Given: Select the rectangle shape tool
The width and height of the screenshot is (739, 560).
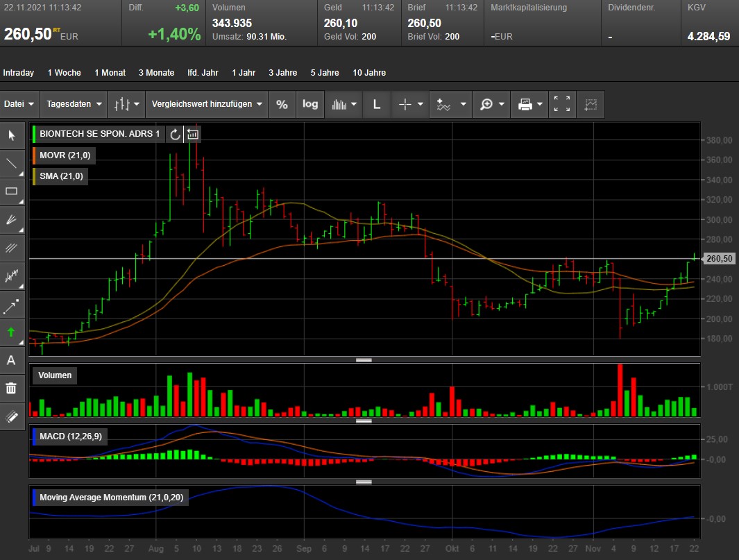Looking at the screenshot, I should [12, 192].
